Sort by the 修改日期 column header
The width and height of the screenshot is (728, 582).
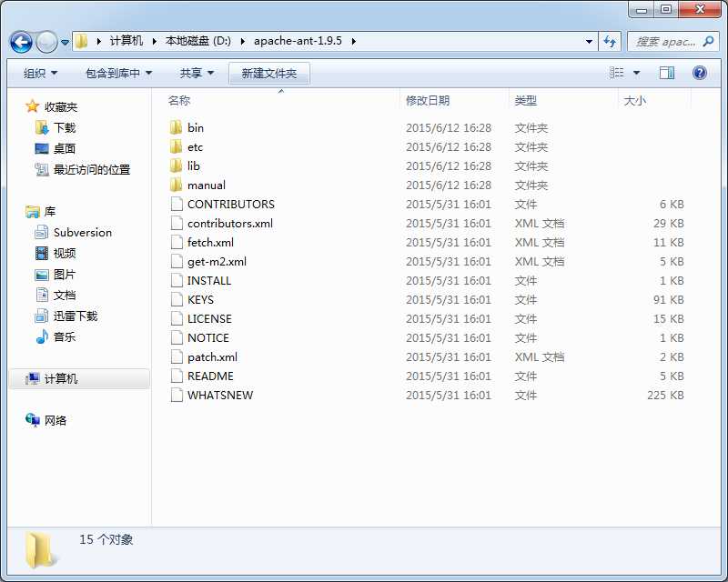(428, 101)
